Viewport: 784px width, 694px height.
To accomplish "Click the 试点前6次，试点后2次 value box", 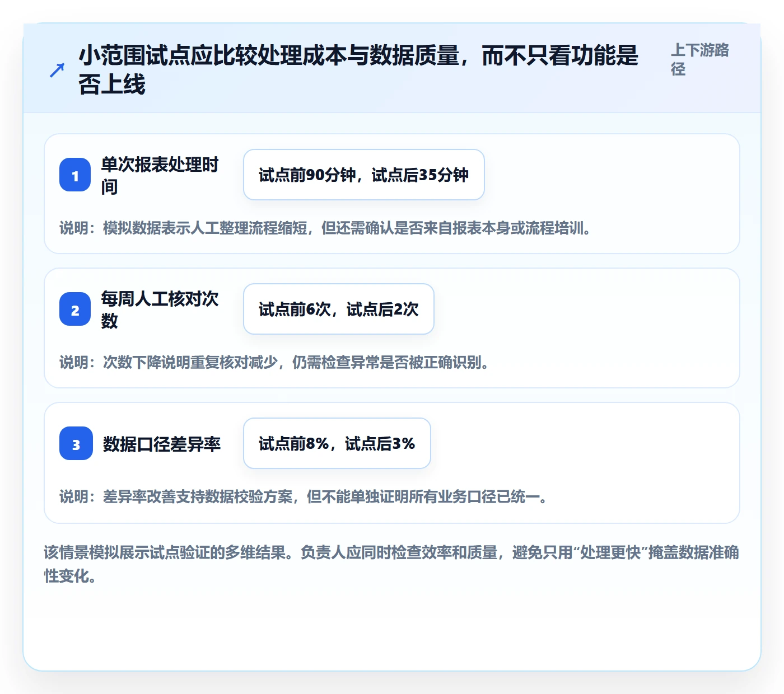I will [x=339, y=309].
